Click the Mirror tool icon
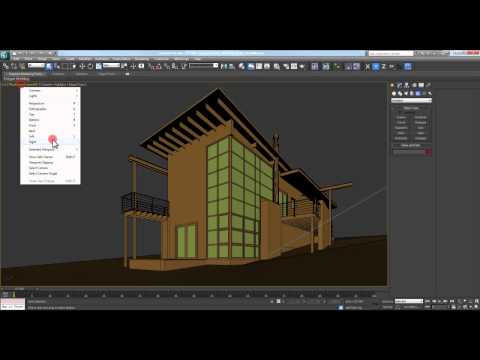 click(x=224, y=67)
